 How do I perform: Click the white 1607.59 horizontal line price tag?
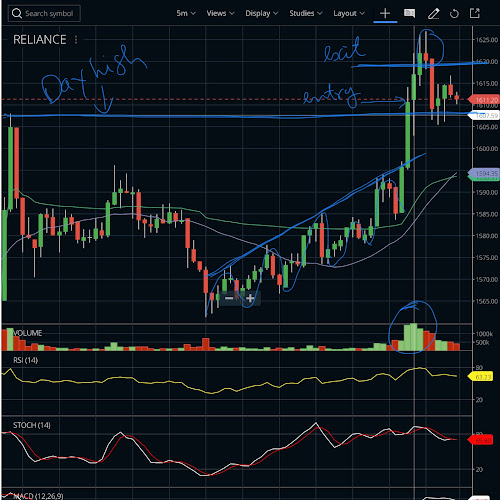coord(484,115)
